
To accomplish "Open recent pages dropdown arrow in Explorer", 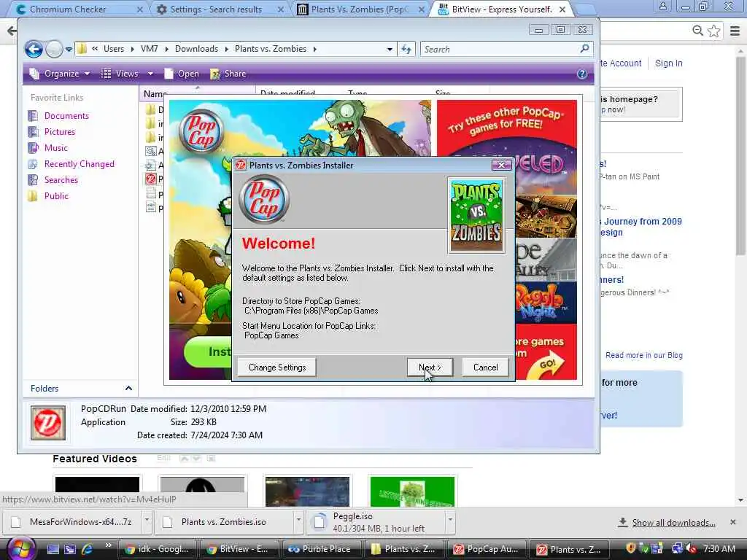I will point(69,49).
